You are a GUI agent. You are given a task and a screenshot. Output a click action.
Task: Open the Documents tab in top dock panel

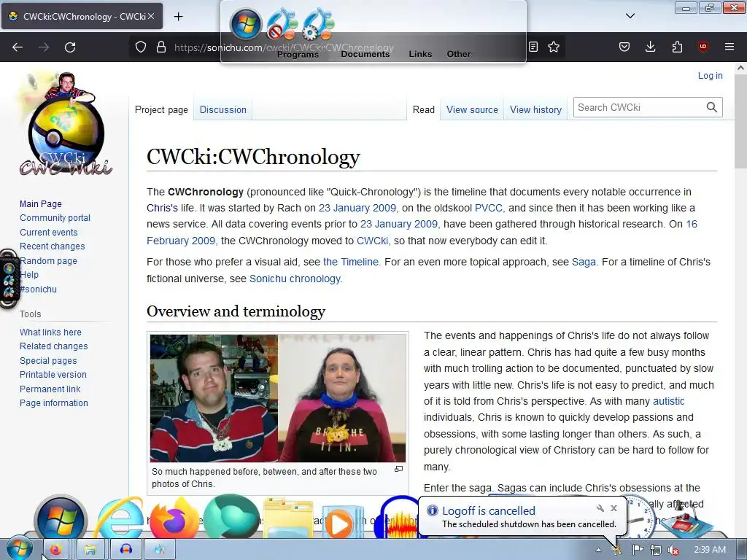365,54
